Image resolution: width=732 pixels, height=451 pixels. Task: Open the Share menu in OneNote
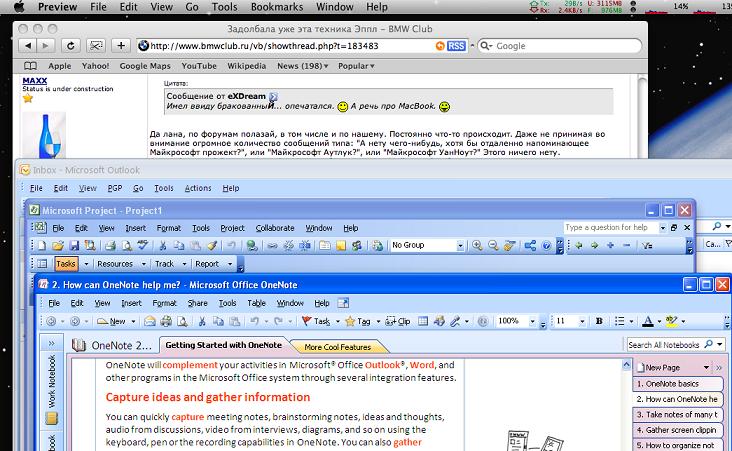pos(197,303)
